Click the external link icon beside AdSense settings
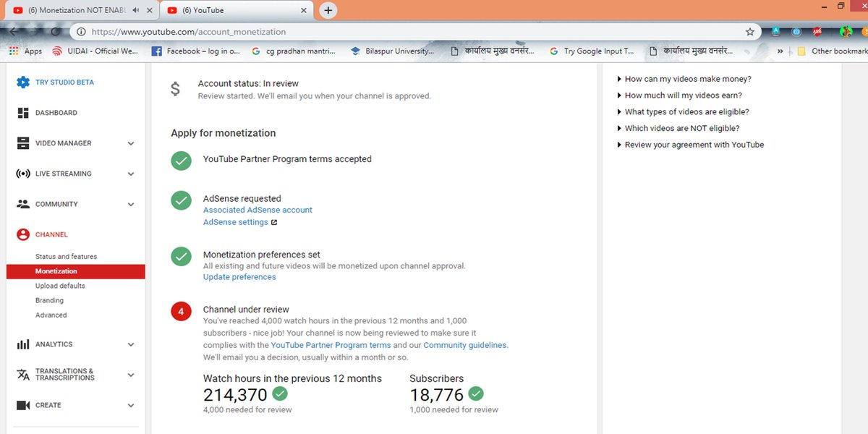Viewport: 868px width, 434px height. pyautogui.click(x=274, y=223)
